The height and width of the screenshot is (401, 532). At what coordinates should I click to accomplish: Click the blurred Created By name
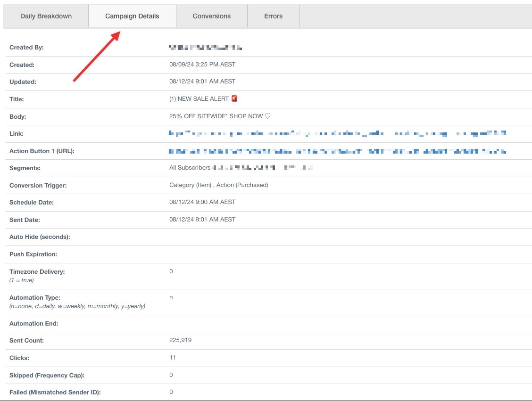tap(205, 48)
